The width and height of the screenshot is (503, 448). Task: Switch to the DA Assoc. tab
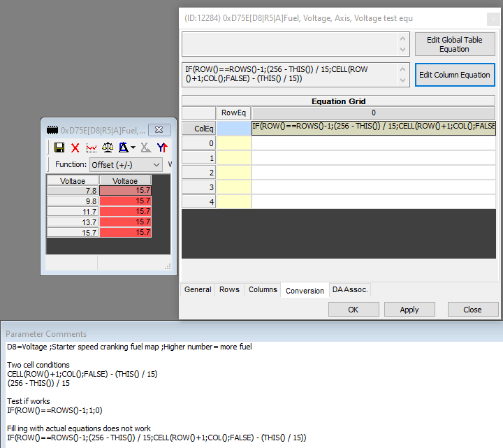click(350, 290)
